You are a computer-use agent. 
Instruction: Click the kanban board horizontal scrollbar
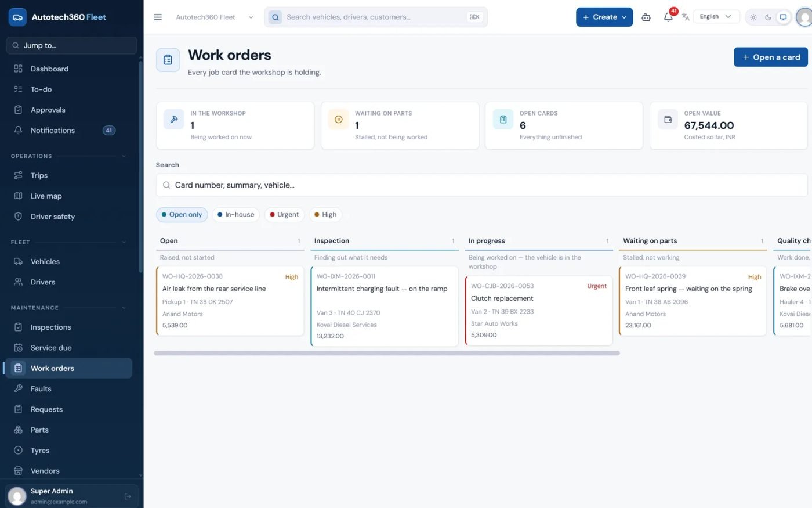tap(387, 353)
